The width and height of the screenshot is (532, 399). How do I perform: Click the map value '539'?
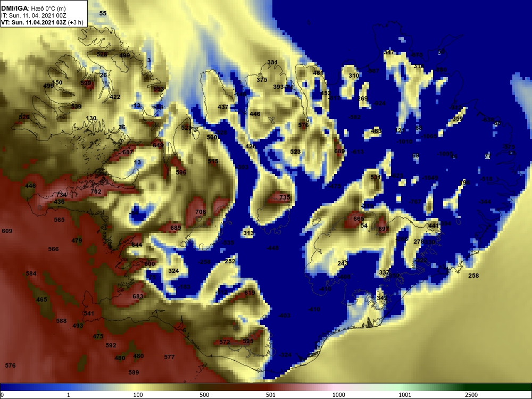click(76, 106)
